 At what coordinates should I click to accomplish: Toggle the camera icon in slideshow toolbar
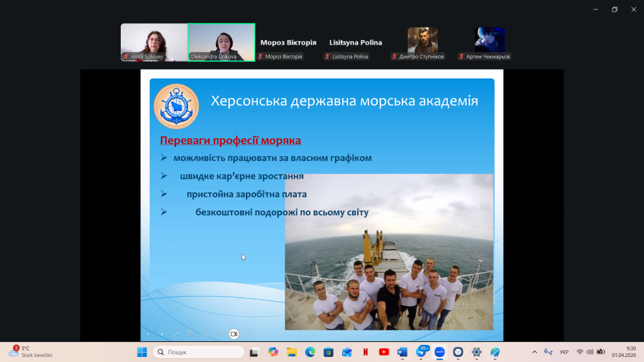coord(234,334)
